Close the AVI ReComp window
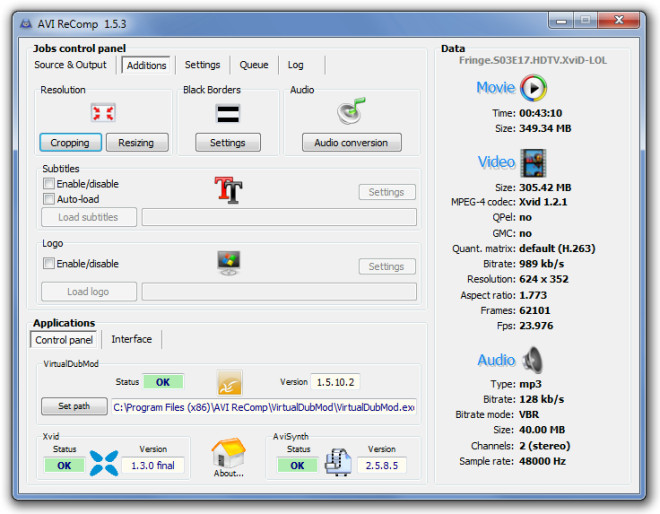 point(618,20)
